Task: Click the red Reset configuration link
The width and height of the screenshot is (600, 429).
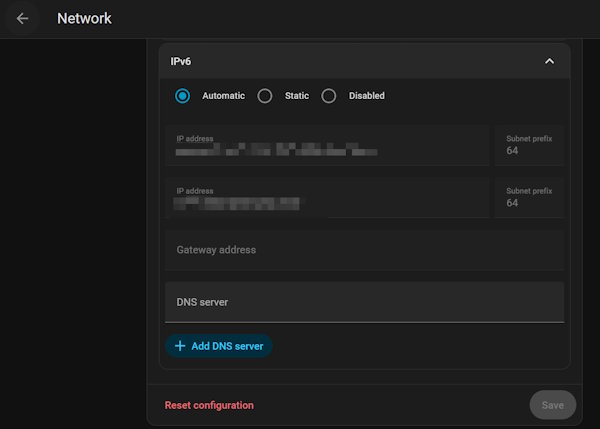Action: pyautogui.click(x=209, y=405)
